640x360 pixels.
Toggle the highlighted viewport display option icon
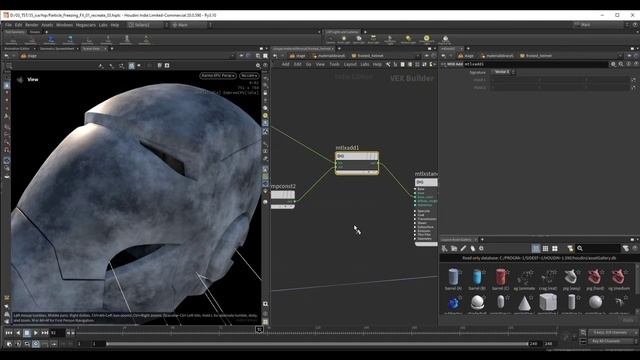131,65
